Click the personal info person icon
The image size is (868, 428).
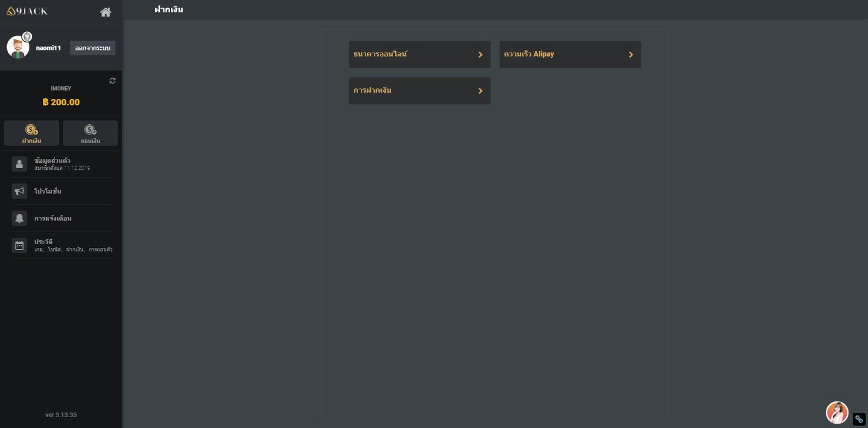(x=20, y=164)
